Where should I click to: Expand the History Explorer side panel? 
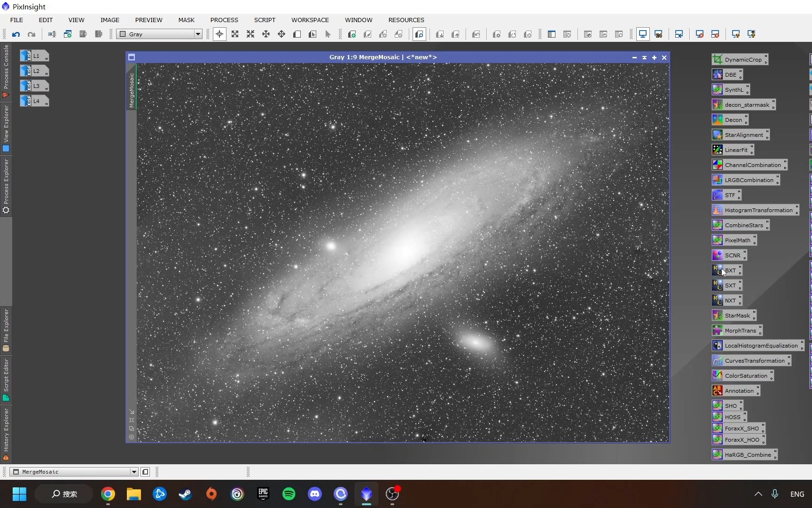click(x=6, y=434)
